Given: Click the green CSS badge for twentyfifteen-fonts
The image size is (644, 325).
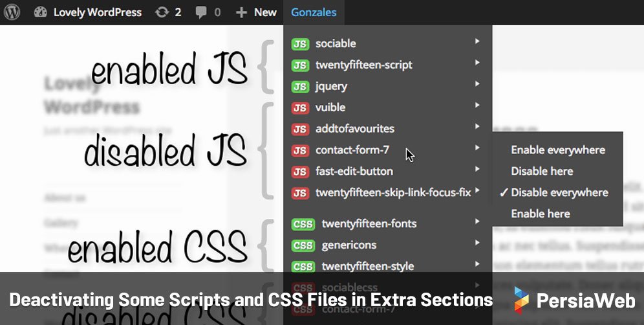Looking at the screenshot, I should 303,224.
